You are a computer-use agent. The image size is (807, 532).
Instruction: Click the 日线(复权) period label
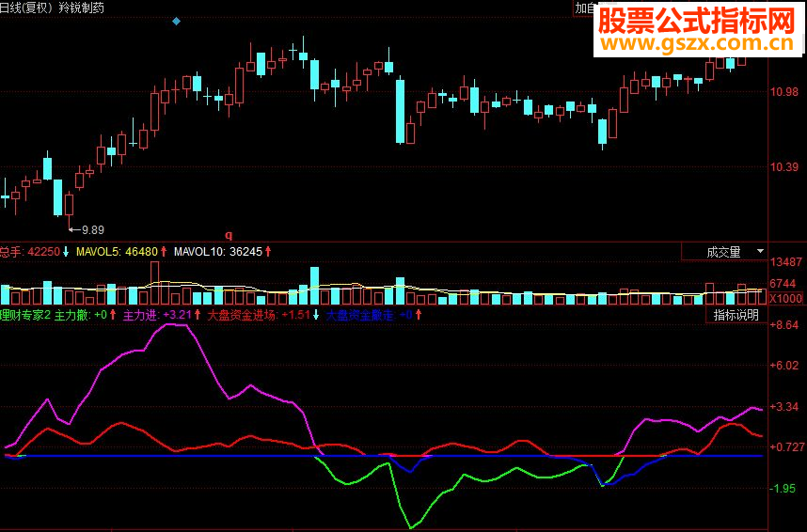point(27,8)
